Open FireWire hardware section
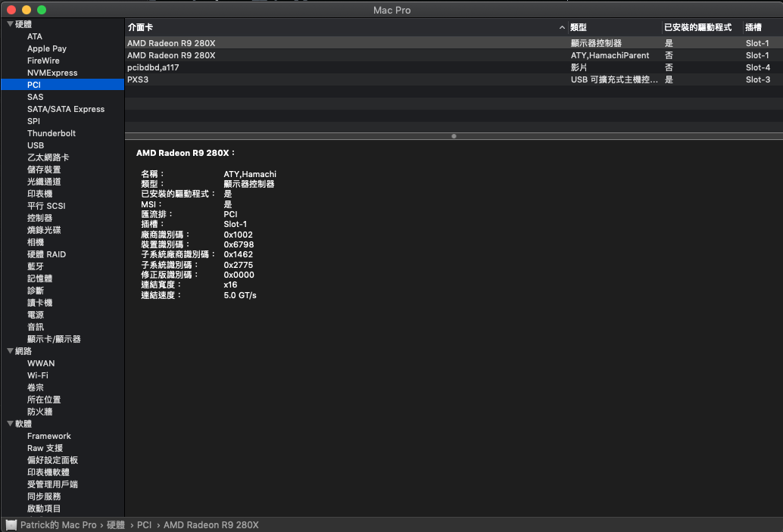The width and height of the screenshot is (783, 532). (43, 61)
